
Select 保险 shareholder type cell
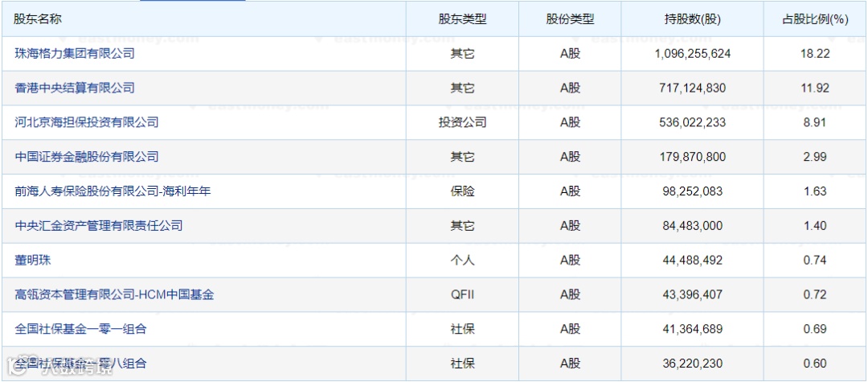point(462,191)
